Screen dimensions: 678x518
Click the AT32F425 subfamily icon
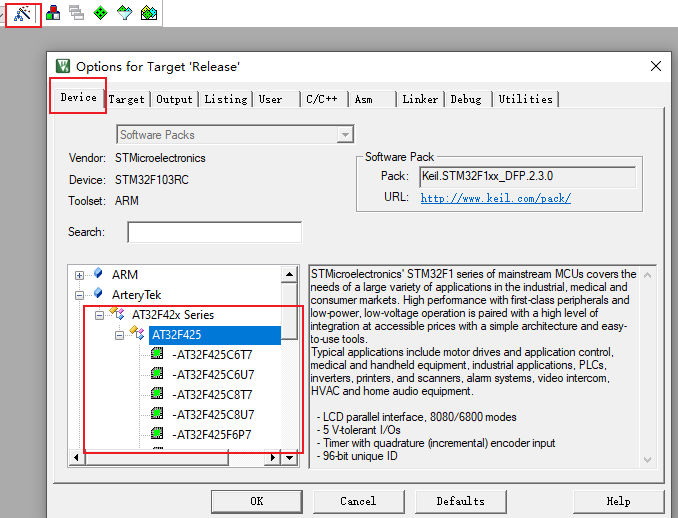[x=137, y=333]
